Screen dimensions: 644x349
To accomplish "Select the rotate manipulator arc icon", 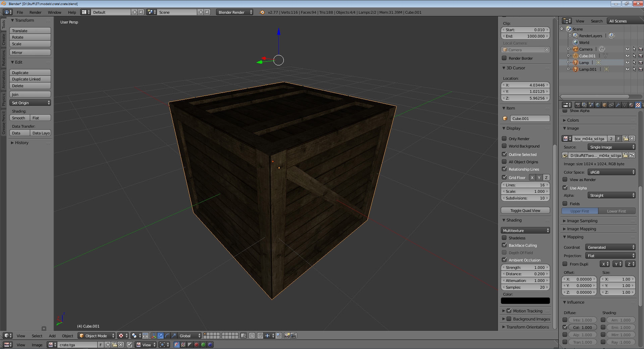I will (167, 336).
